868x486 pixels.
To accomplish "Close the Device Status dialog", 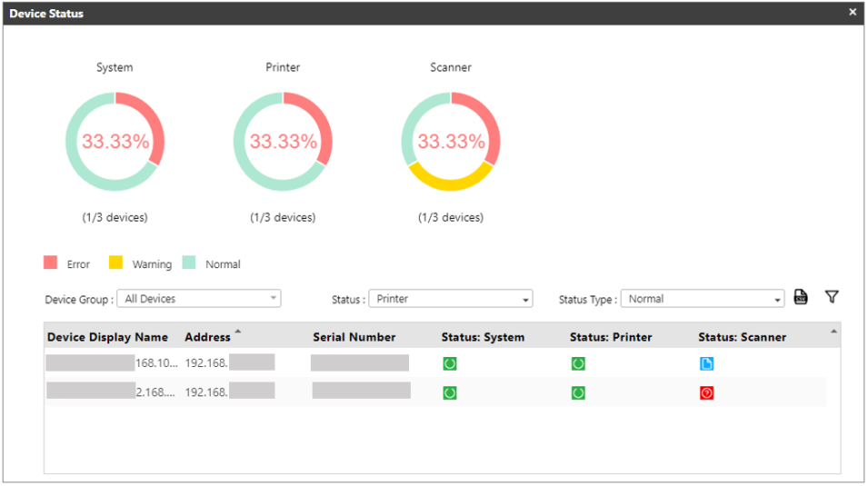I will click(853, 13).
